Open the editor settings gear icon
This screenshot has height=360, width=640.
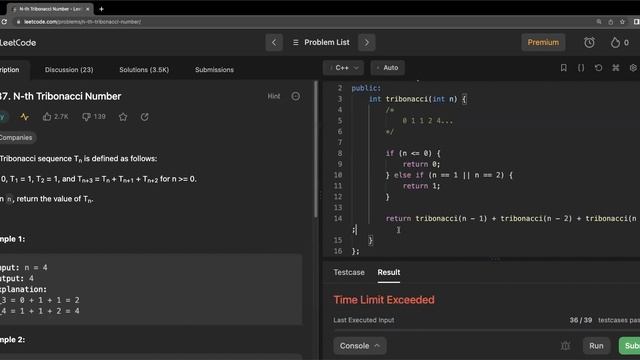633,68
